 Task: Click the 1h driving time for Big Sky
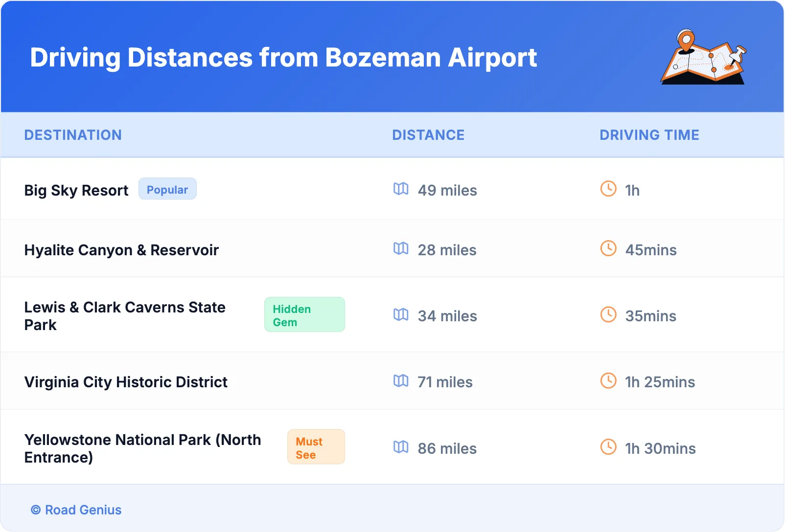point(632,190)
